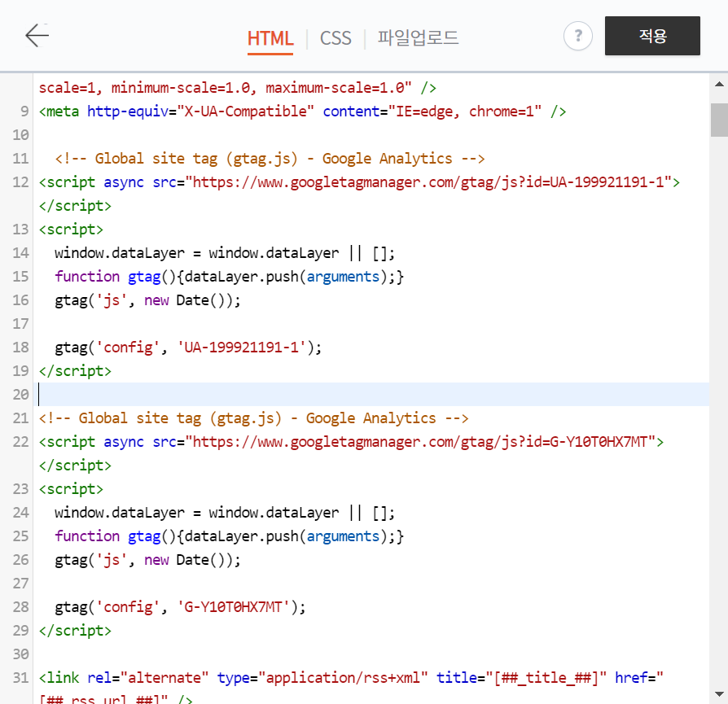Click line number 12 in gutter
728x704 pixels.
(x=20, y=182)
